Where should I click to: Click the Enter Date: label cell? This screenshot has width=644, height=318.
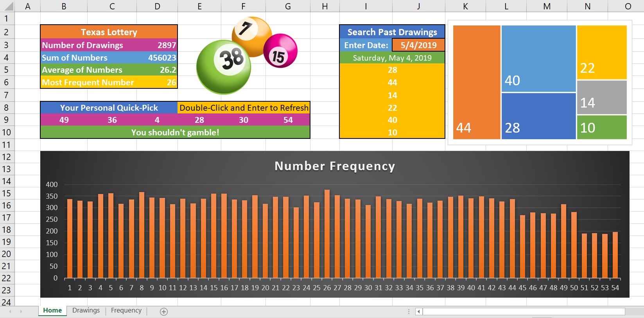click(366, 45)
